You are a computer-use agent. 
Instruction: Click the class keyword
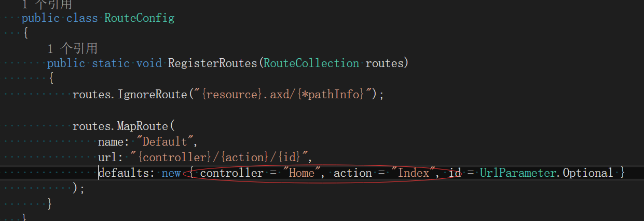tap(82, 18)
